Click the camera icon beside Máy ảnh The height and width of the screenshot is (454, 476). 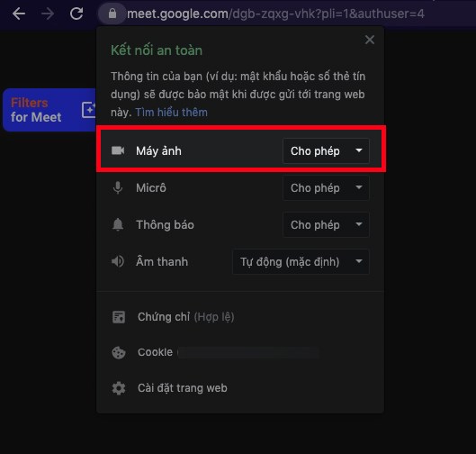118,150
